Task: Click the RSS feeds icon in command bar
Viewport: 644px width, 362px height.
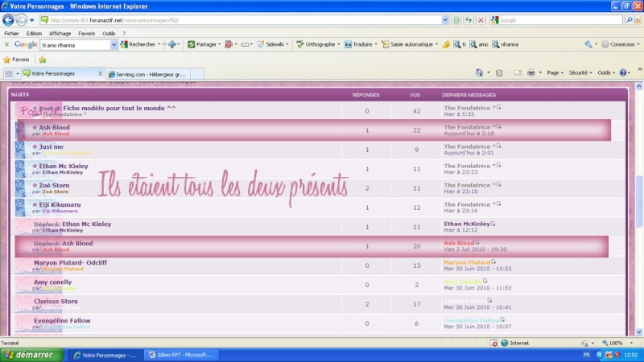Action: coord(499,72)
